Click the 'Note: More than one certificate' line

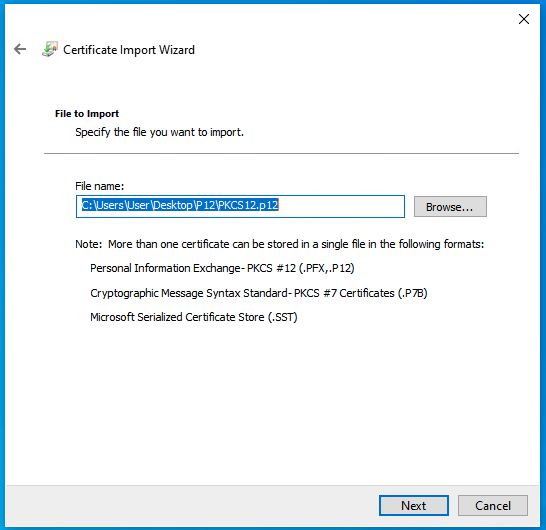pos(280,244)
